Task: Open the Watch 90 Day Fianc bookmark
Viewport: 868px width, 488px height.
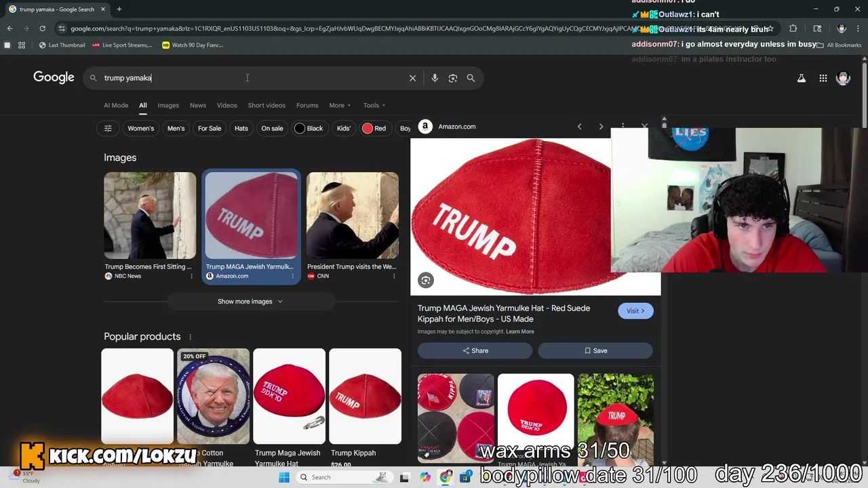Action: pos(193,45)
